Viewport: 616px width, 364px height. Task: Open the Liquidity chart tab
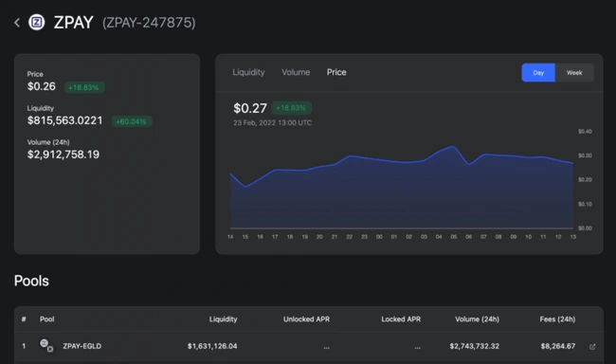(248, 72)
